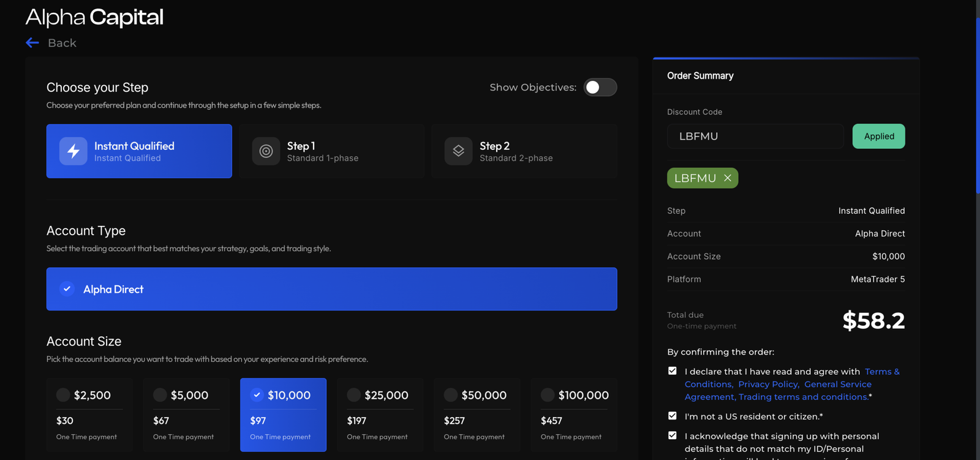980x460 pixels.
Task: Choose the Step 1 Standard 1-phase tab
Action: coord(331,151)
